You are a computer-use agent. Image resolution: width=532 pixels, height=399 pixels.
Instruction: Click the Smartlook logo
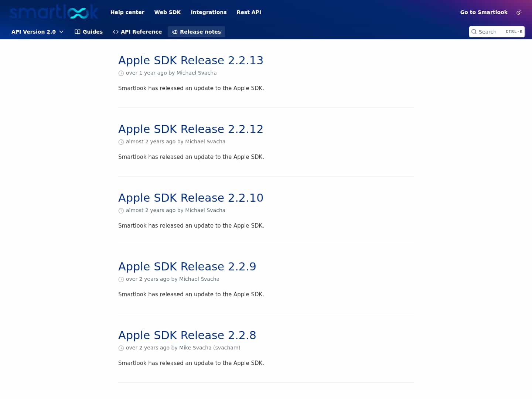pyautogui.click(x=53, y=12)
